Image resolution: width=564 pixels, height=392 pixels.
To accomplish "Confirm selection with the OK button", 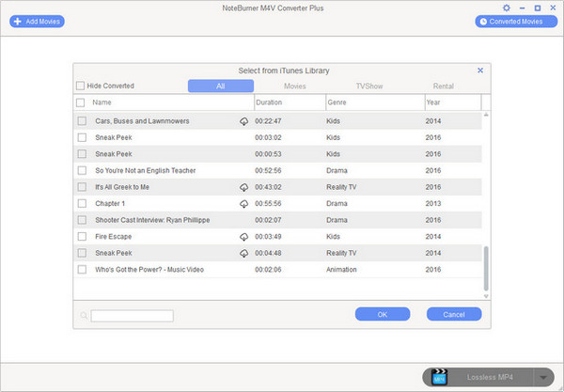I will coord(383,314).
